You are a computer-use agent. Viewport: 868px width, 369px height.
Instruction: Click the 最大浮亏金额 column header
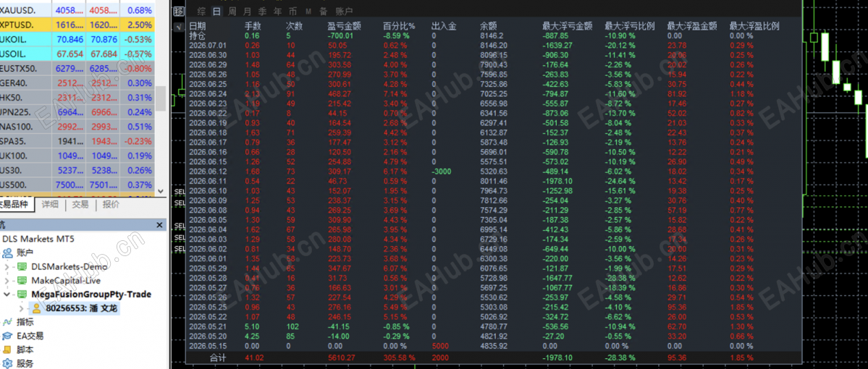point(568,26)
